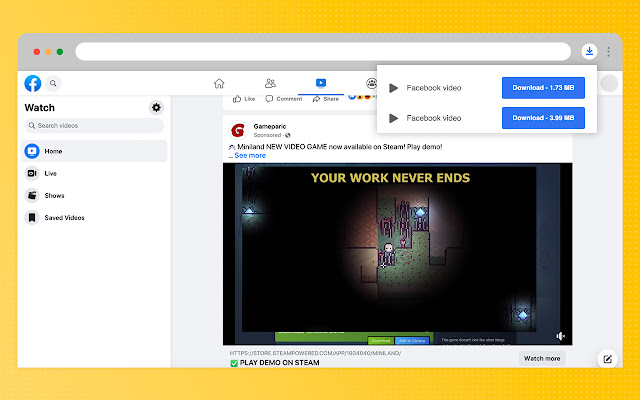Click the Saved Videos bookmark icon
Viewport: 640px width, 400px height.
click(32, 218)
